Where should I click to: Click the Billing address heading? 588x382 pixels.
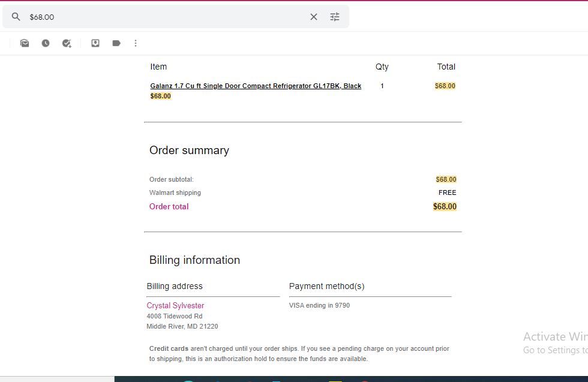[x=175, y=287]
